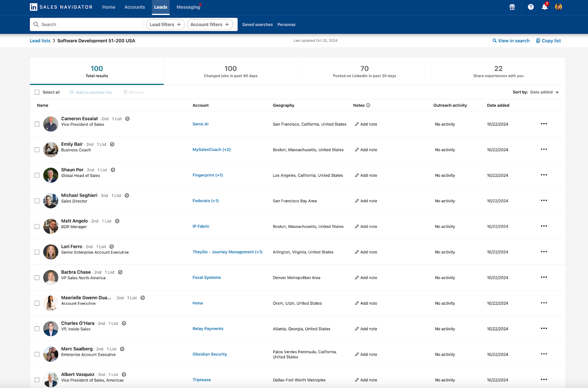Click Cameron Essalat's profile photo
Viewport: 588px width, 388px height.
click(x=51, y=124)
